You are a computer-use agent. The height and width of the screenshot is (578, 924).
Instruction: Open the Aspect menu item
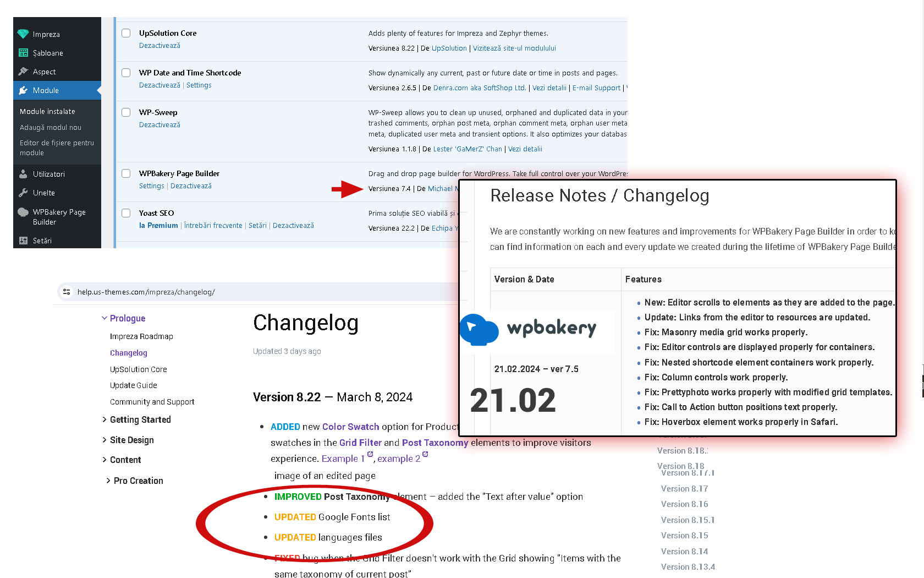pyautogui.click(x=44, y=72)
